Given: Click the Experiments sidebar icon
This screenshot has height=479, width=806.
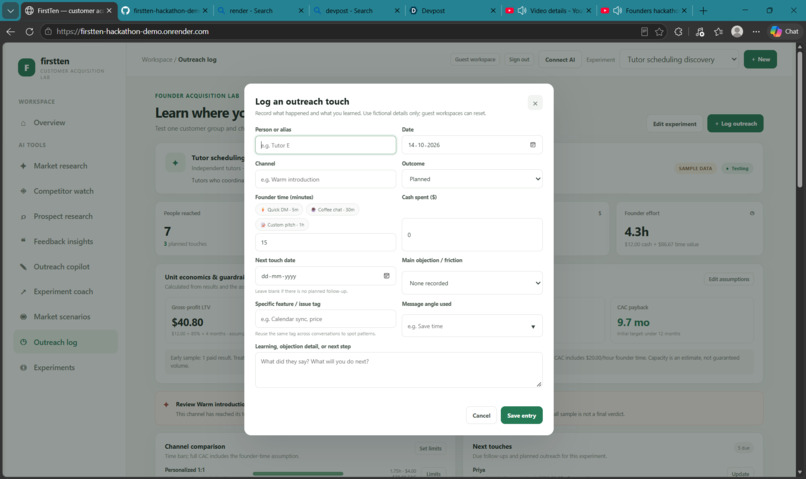Looking at the screenshot, I should pos(23,367).
